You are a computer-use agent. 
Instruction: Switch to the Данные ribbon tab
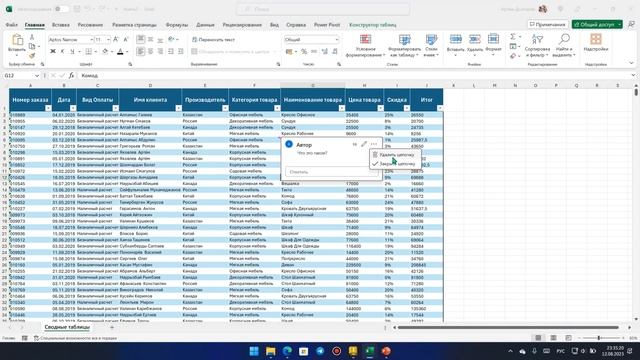pos(205,25)
